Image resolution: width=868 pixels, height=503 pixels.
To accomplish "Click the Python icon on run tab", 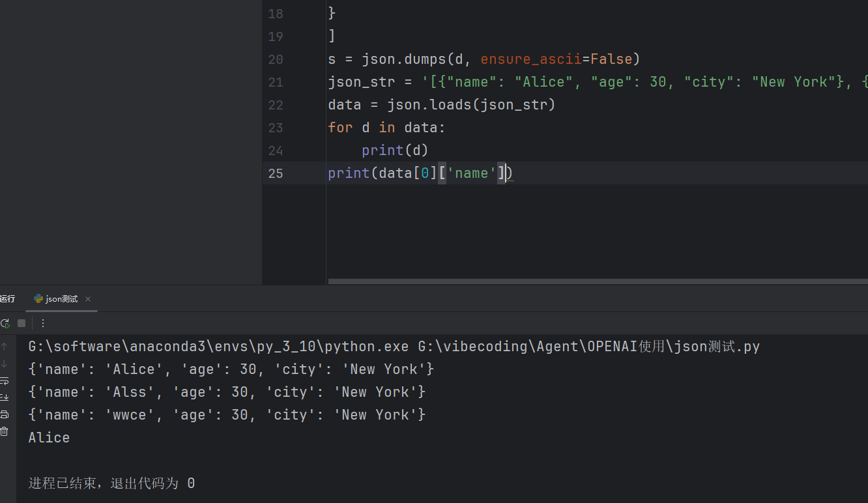I will tap(38, 299).
